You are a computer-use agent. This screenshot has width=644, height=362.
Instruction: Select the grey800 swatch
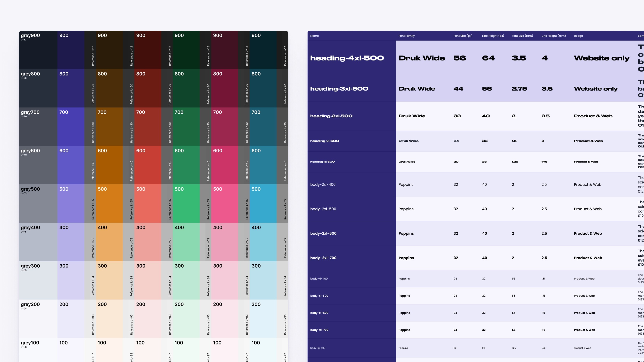38,88
